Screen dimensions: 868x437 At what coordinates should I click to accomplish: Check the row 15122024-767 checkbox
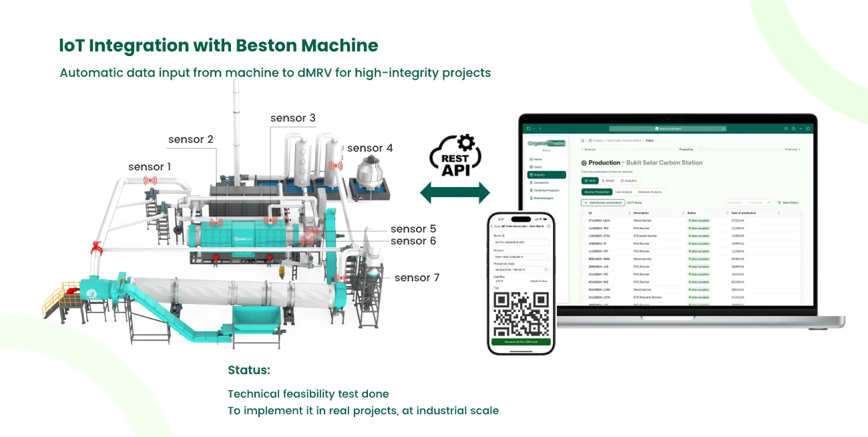[x=584, y=274]
